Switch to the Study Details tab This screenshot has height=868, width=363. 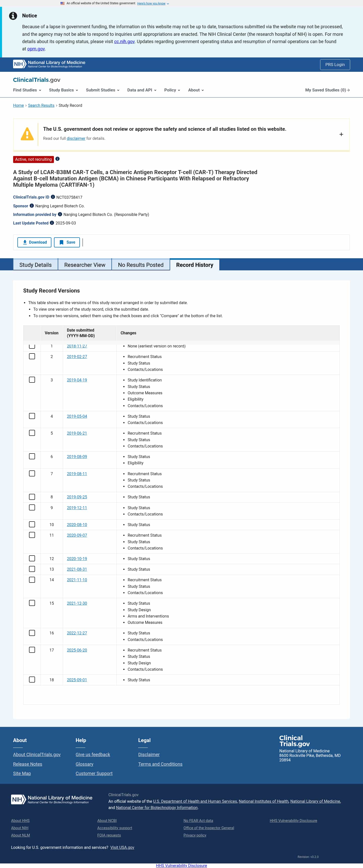35,265
